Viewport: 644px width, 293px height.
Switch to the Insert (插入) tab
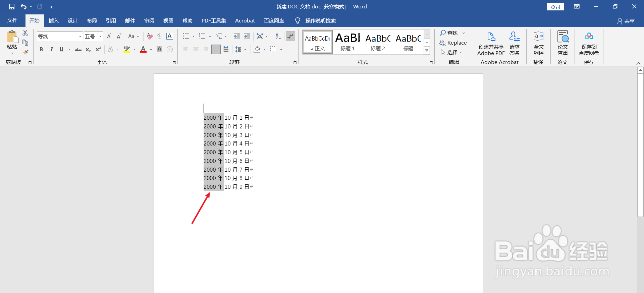click(53, 21)
